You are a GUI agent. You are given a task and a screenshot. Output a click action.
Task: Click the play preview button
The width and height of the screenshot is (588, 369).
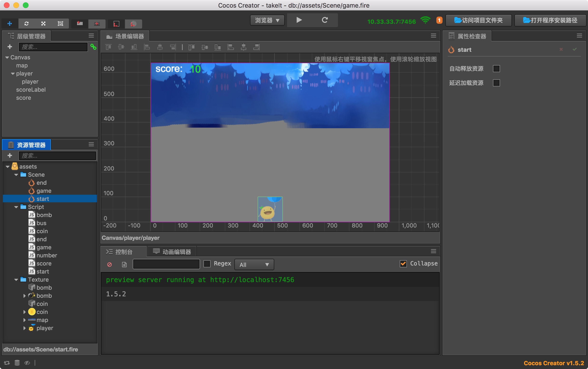coord(299,20)
